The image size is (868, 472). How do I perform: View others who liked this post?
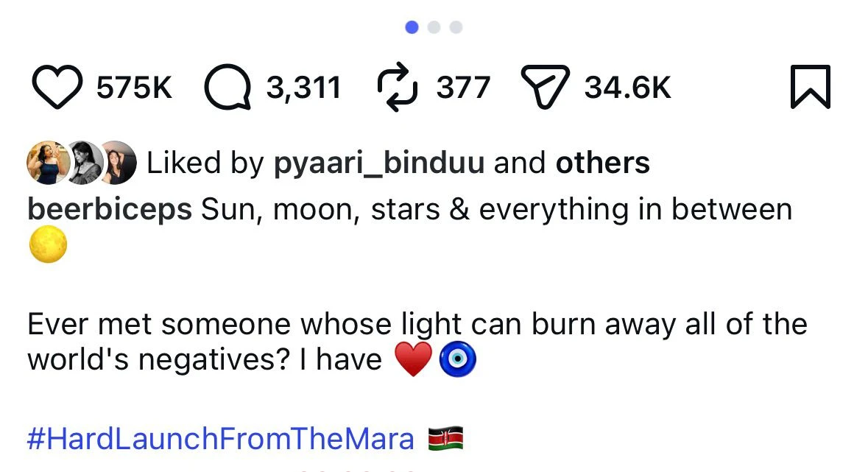click(602, 163)
